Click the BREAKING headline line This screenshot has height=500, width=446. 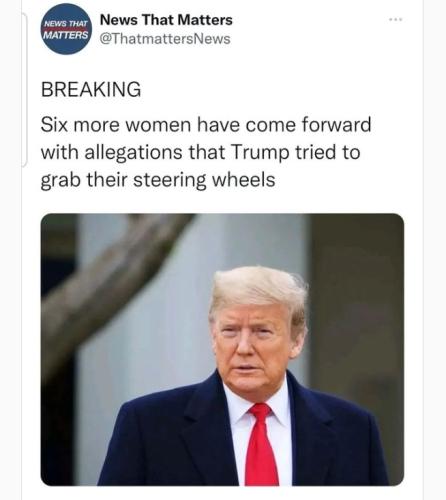click(91, 89)
